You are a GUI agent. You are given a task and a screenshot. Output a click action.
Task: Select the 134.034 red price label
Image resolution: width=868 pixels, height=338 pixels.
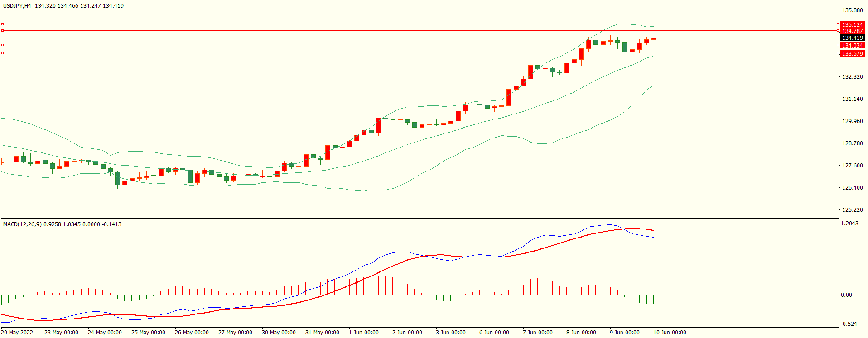pyautogui.click(x=852, y=46)
